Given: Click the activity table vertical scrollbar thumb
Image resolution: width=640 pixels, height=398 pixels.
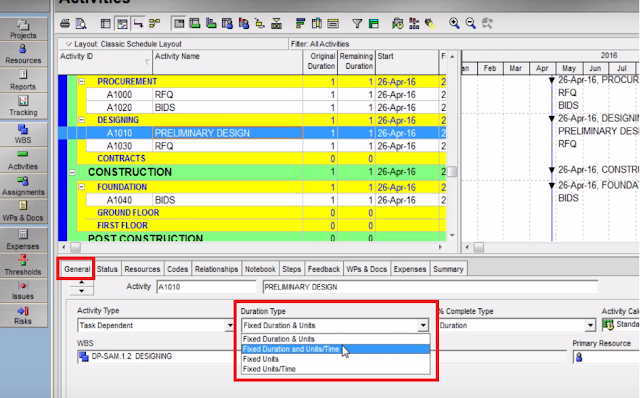Looking at the screenshot, I should tap(452, 171).
